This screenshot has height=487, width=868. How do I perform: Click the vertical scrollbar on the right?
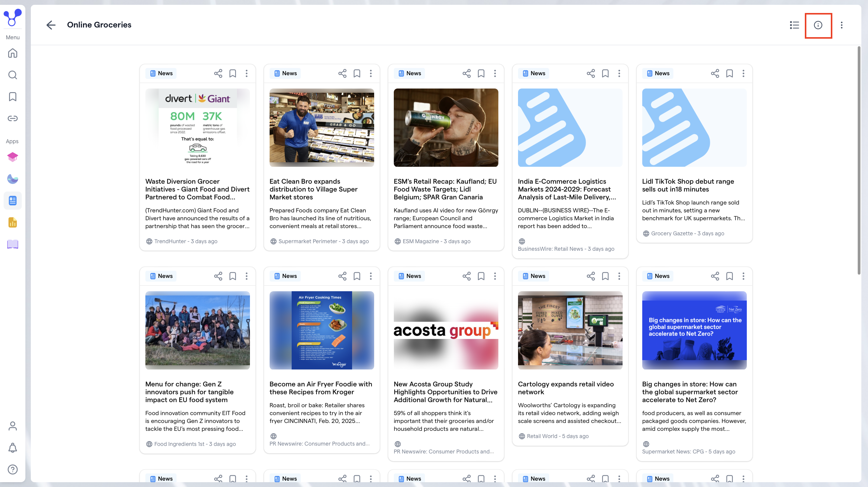pos(859,161)
